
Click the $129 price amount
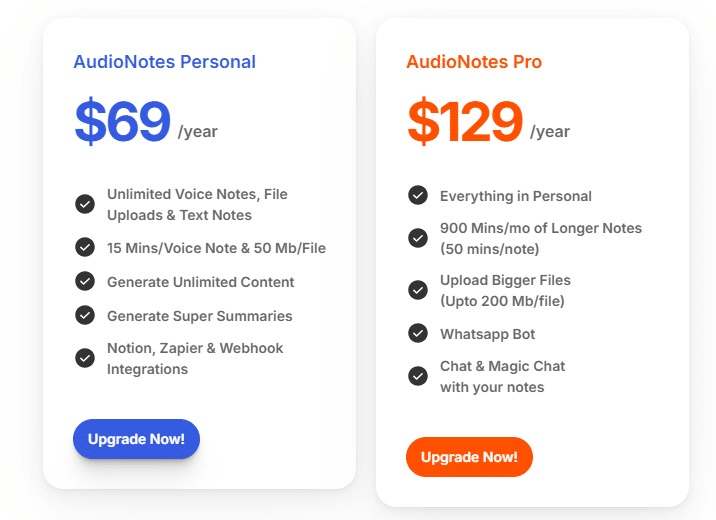point(465,122)
